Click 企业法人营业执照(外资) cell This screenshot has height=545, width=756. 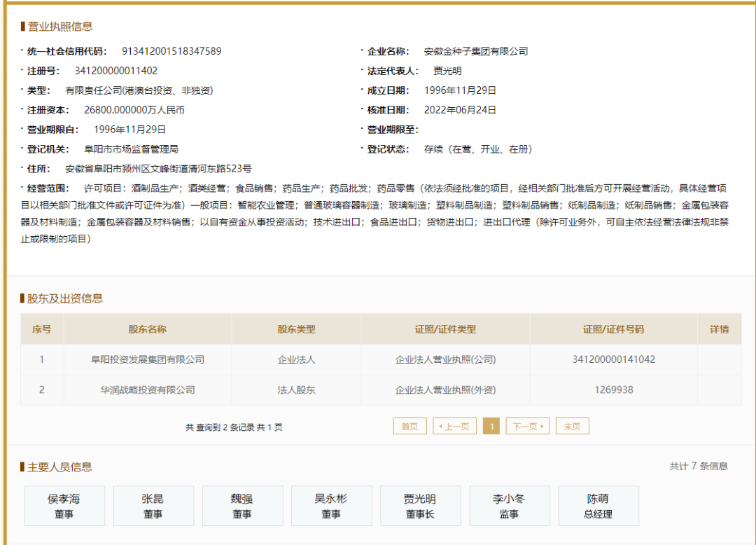click(x=445, y=389)
